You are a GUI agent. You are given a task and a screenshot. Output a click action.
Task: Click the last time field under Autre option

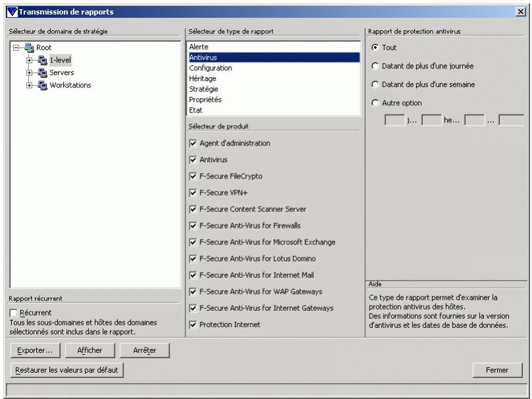pyautogui.click(x=512, y=120)
